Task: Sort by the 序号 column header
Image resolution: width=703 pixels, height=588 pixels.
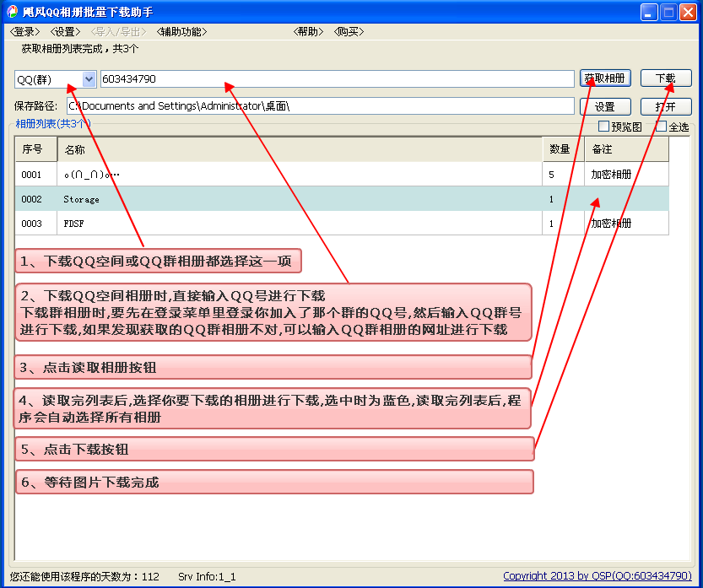Action: pyautogui.click(x=36, y=149)
